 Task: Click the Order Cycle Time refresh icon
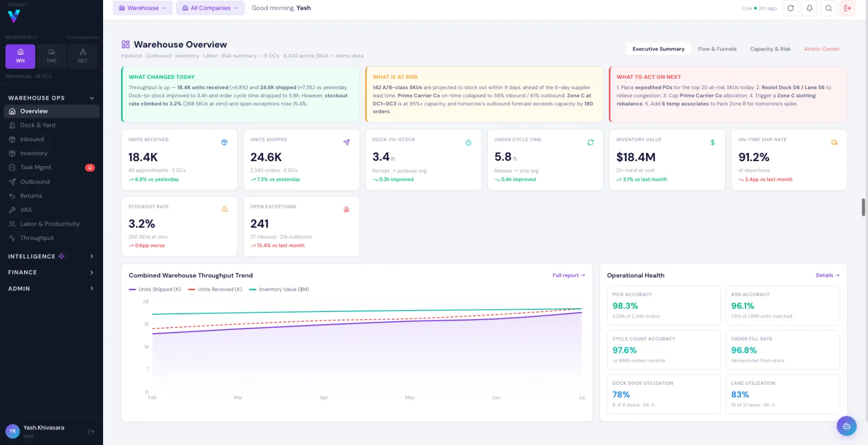click(591, 143)
